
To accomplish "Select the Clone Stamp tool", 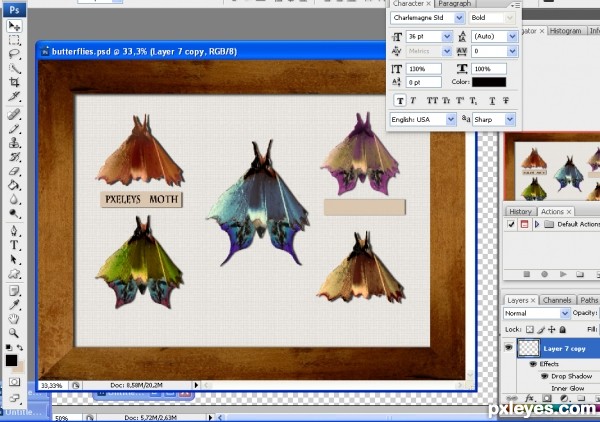I will point(14,143).
